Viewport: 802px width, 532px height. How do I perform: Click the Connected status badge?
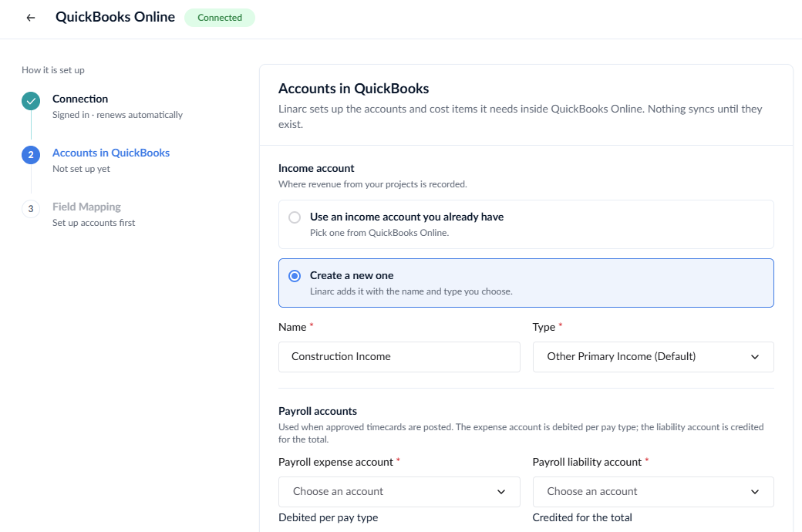(220, 18)
